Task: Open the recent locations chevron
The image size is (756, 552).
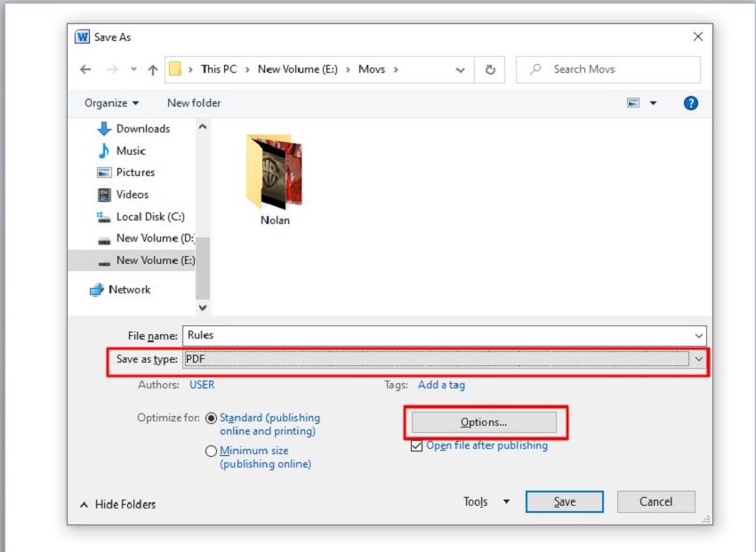Action: (133, 69)
